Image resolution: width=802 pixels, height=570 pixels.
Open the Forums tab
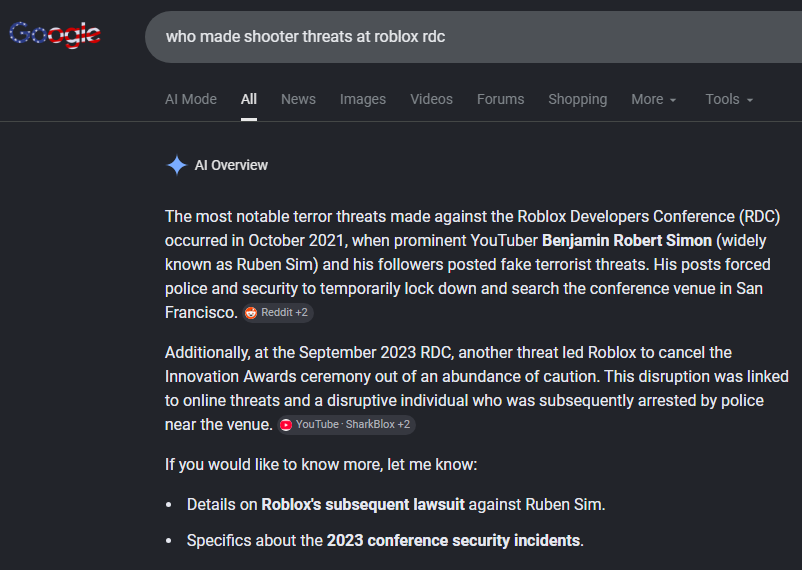(500, 99)
